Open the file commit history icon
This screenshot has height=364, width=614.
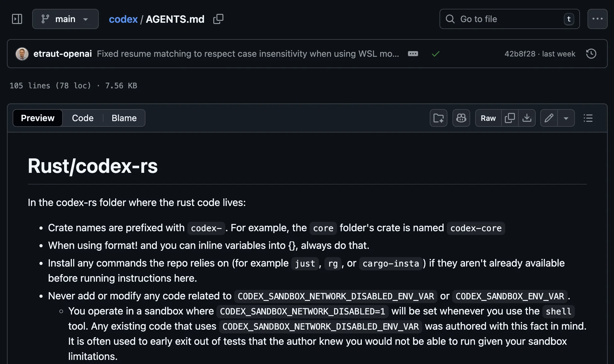pyautogui.click(x=591, y=54)
